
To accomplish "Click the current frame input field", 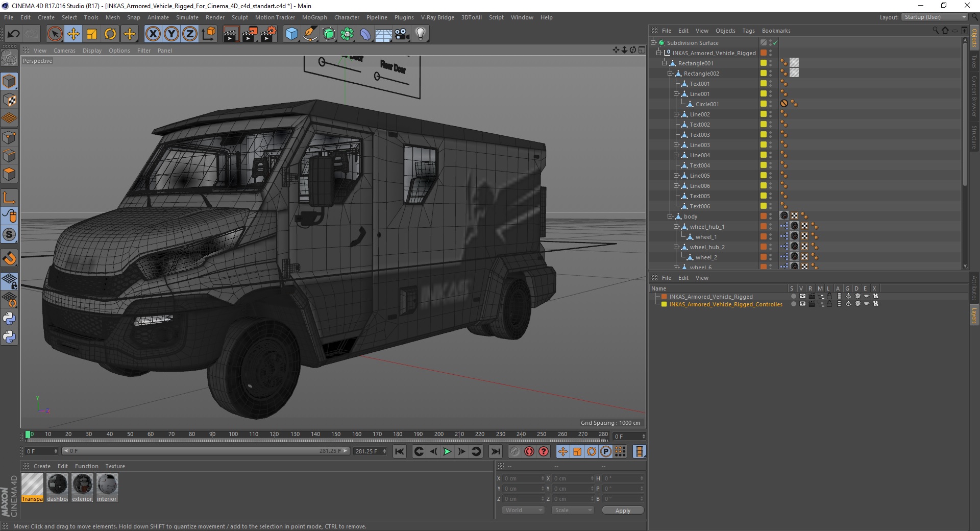I will click(630, 437).
